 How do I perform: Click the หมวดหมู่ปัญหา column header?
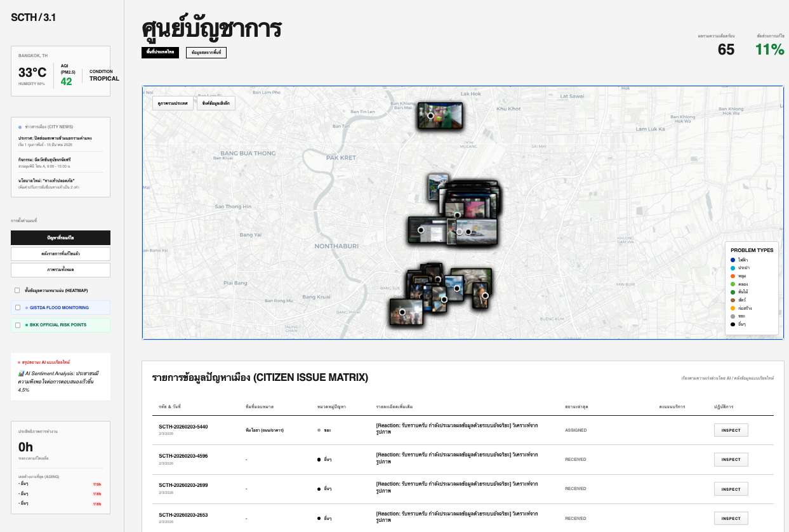coord(331,406)
